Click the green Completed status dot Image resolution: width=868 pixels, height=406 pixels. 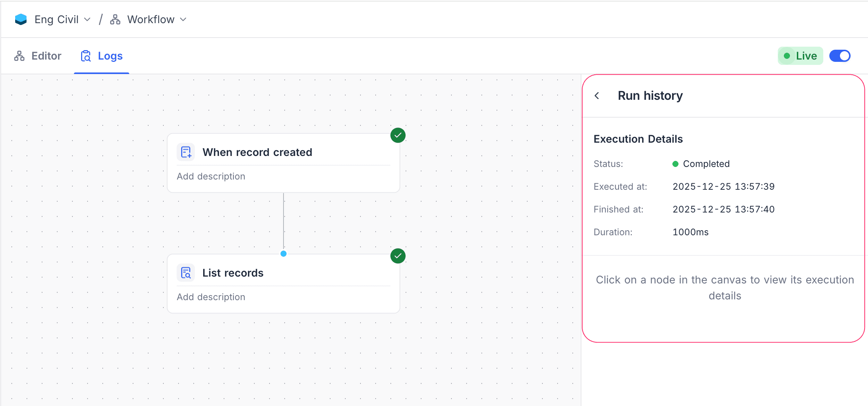pos(675,164)
